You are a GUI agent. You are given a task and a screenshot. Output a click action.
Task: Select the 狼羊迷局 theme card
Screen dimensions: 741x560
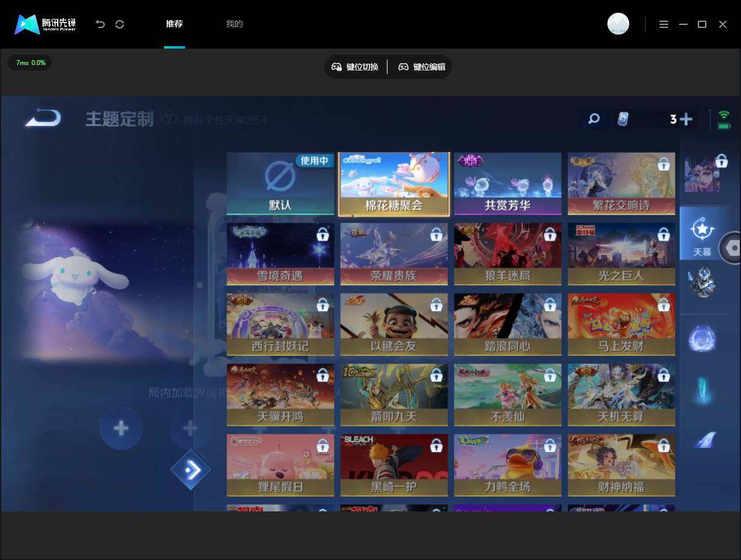[507, 254]
